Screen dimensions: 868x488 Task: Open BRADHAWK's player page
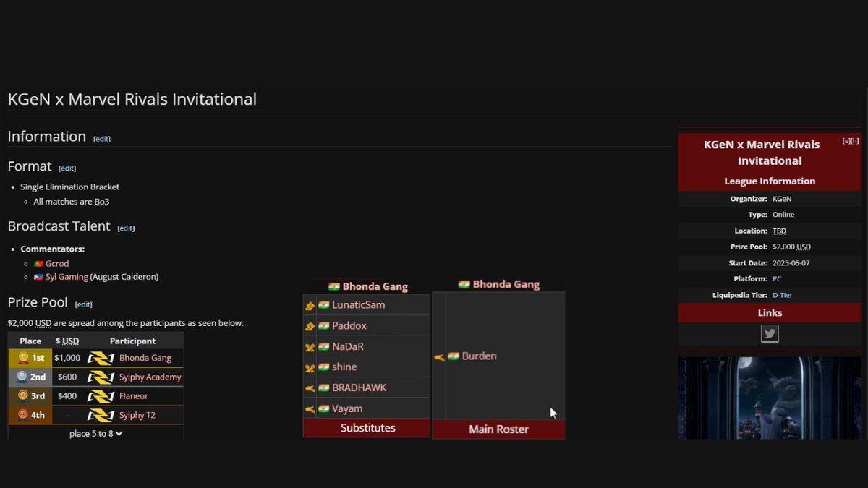359,388
